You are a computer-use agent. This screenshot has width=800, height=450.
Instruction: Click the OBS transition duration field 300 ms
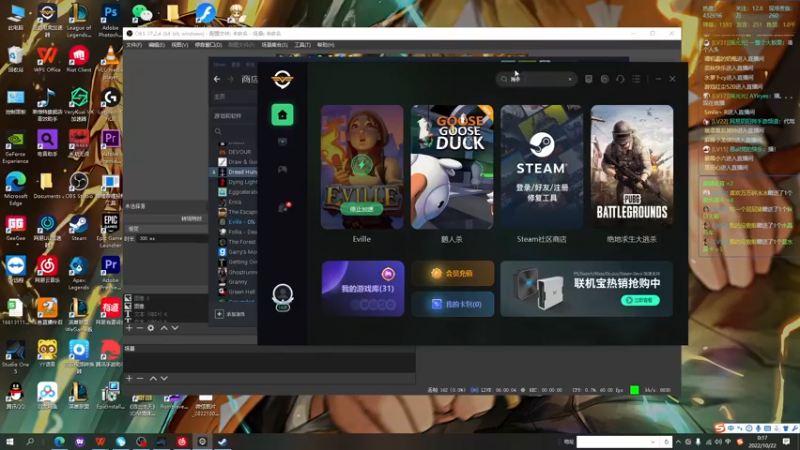[171, 239]
